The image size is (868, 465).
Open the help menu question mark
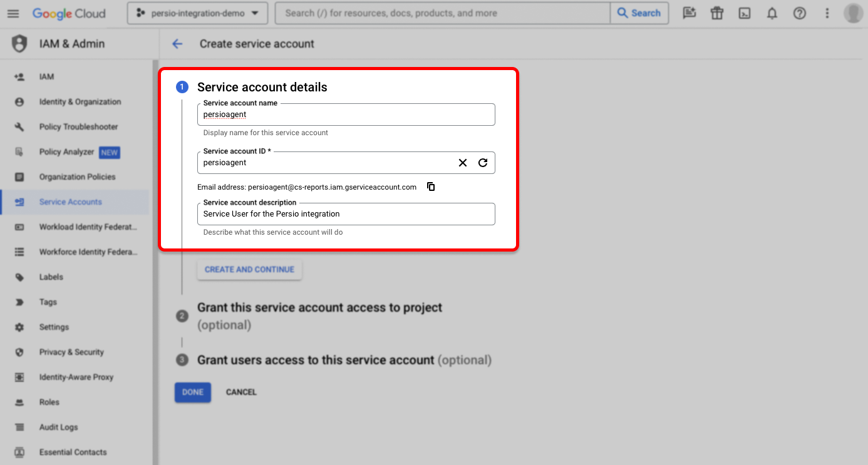pyautogui.click(x=799, y=13)
